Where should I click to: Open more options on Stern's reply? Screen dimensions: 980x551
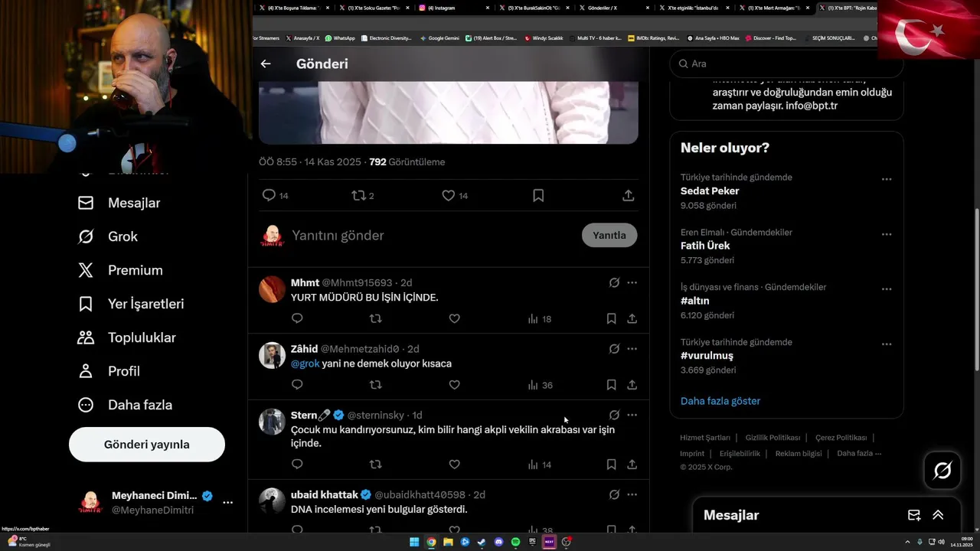click(632, 415)
